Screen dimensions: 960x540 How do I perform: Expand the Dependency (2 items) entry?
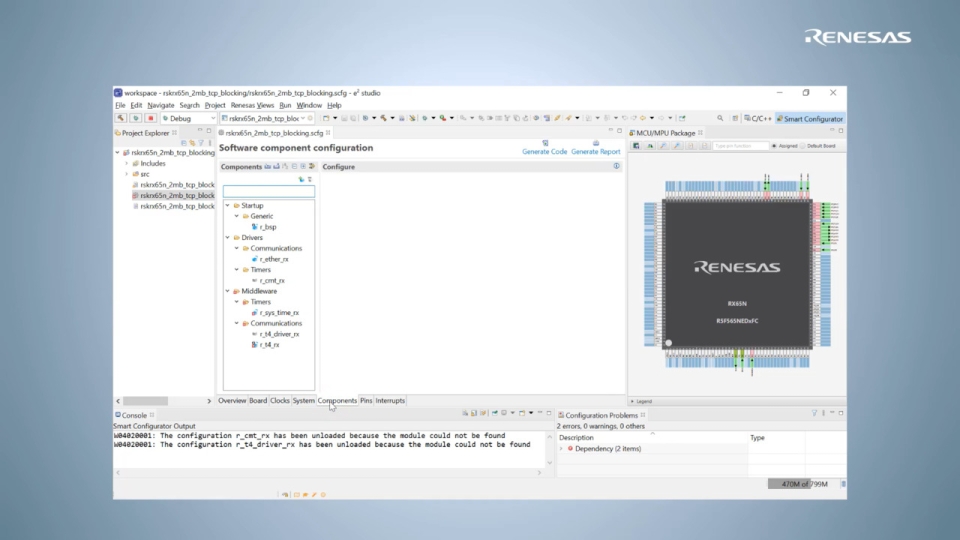click(561, 449)
